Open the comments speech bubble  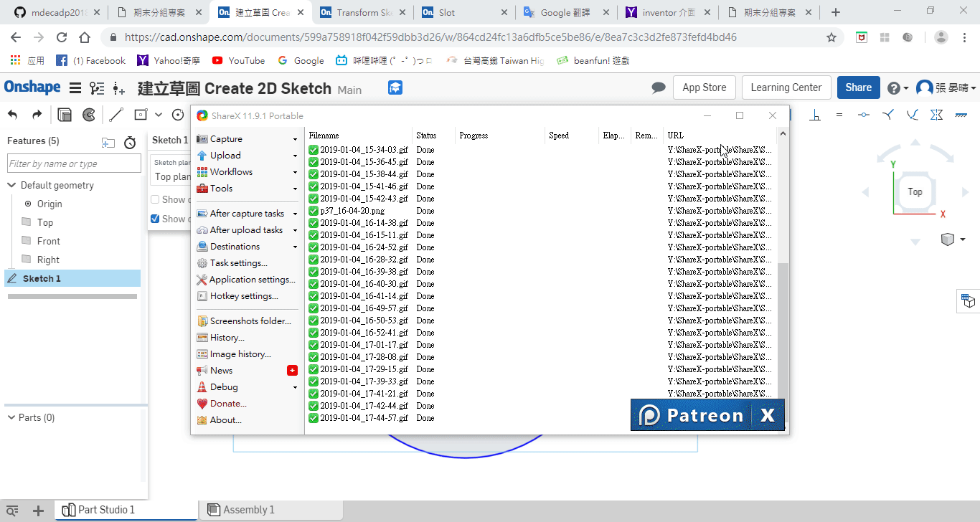pos(658,87)
